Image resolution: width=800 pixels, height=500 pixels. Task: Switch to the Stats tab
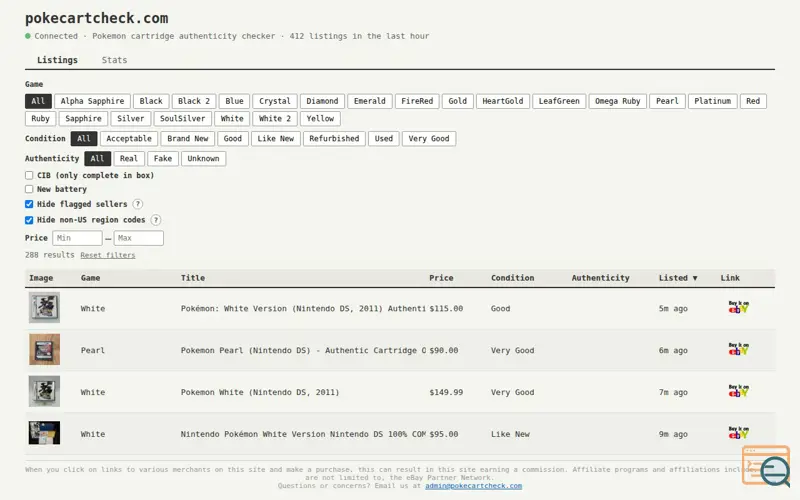point(114,60)
